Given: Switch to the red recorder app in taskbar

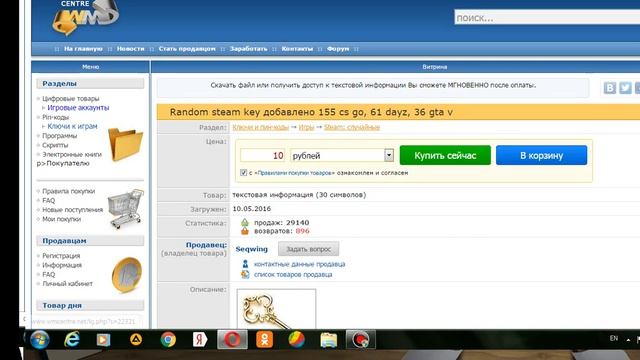Looking at the screenshot, I should pyautogui.click(x=360, y=340).
